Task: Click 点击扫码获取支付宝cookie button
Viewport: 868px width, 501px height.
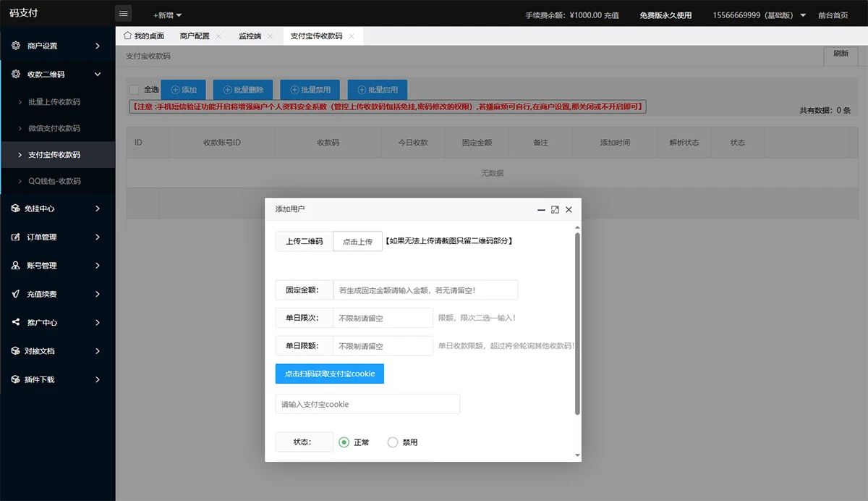Action: (329, 374)
